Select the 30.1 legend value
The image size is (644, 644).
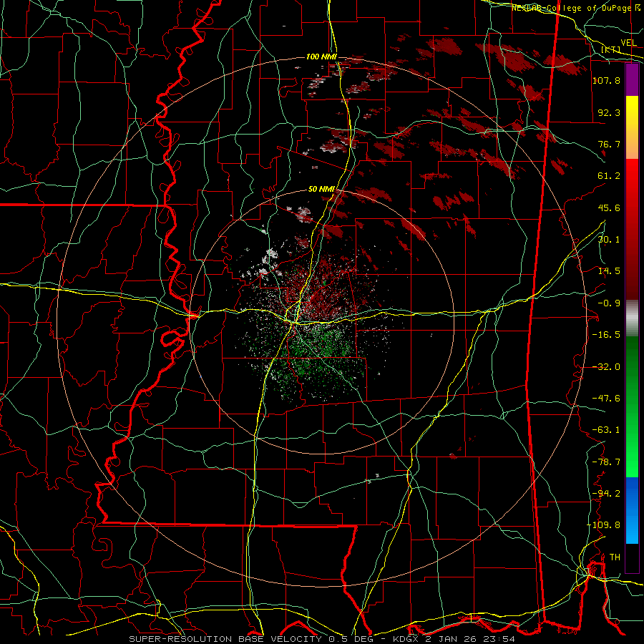(x=609, y=239)
